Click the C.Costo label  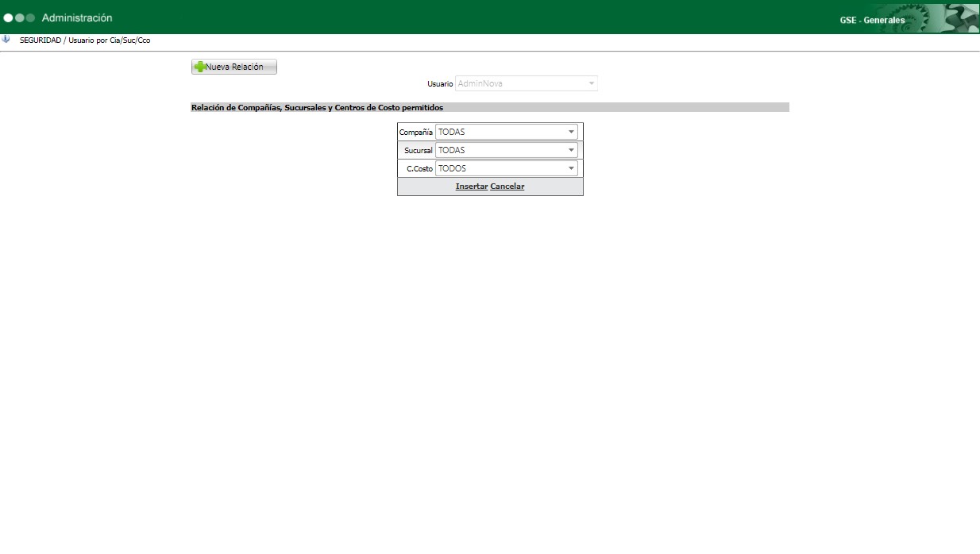coord(419,169)
